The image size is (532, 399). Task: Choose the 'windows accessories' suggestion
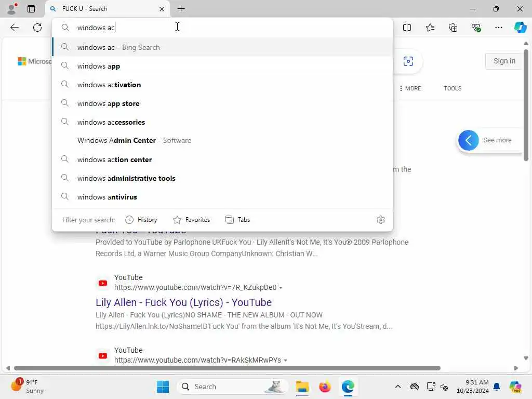click(222, 122)
